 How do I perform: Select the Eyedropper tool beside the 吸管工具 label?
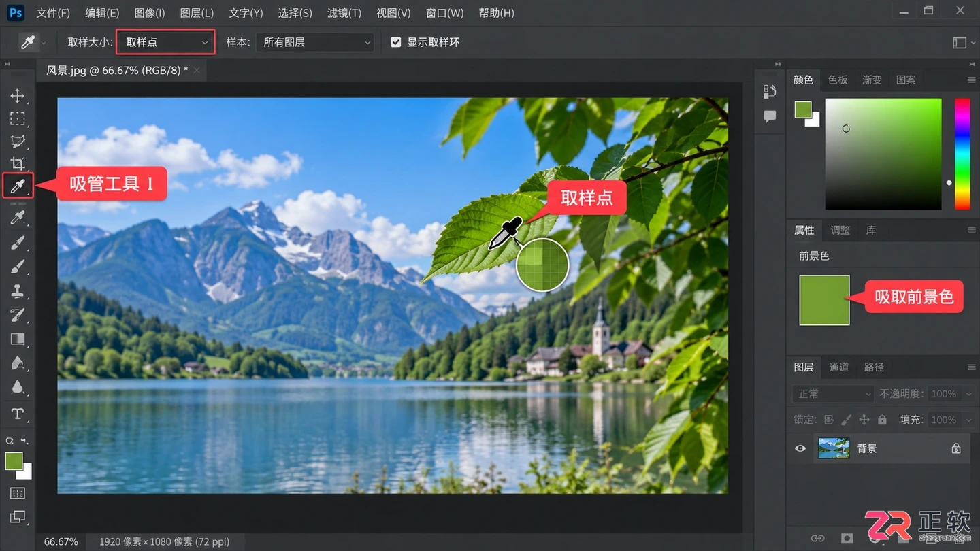pyautogui.click(x=18, y=185)
